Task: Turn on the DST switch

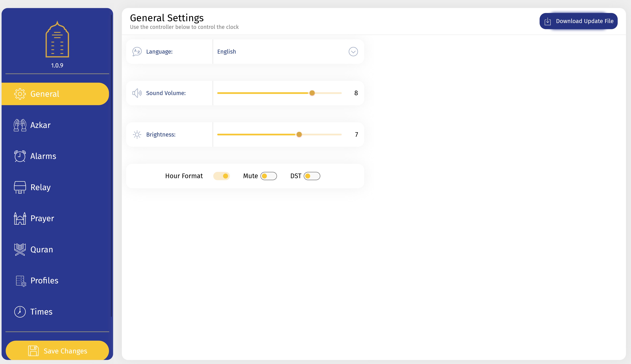Action: click(x=312, y=176)
